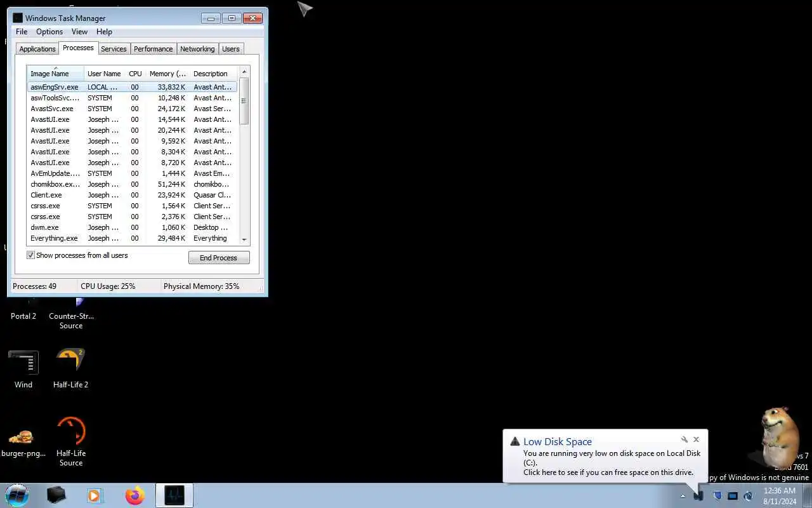The image size is (812, 508).
Task: Click the Task Manager taskbar button
Action: 174,495
